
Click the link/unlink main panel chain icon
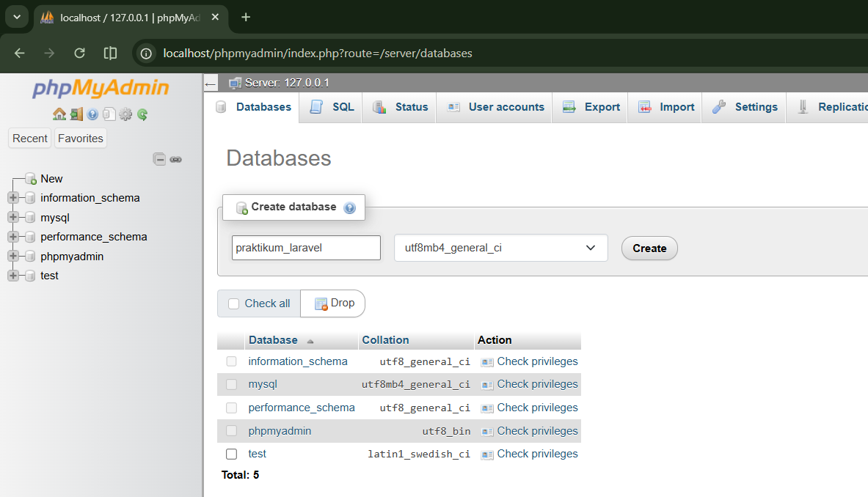click(176, 159)
